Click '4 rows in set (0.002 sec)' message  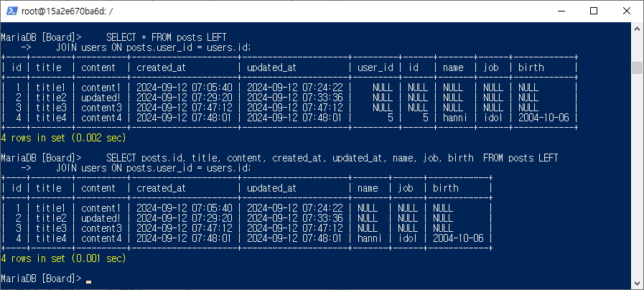click(63, 138)
